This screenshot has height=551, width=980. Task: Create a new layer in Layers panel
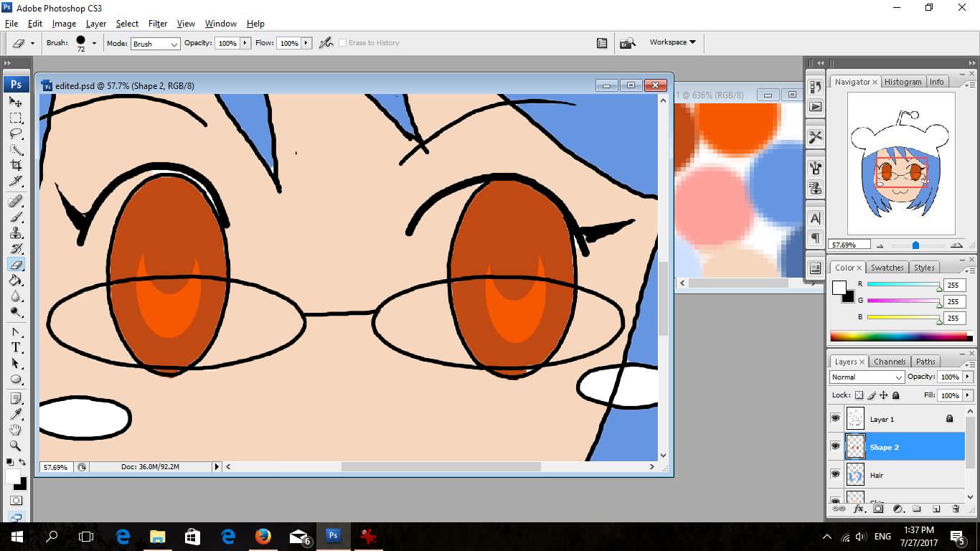pyautogui.click(x=936, y=509)
